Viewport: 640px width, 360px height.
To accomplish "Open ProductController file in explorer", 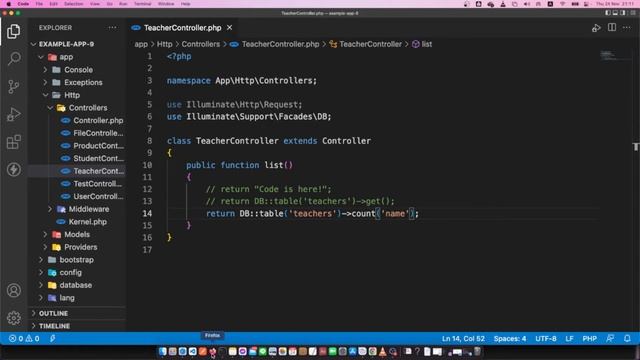I will point(77,145).
